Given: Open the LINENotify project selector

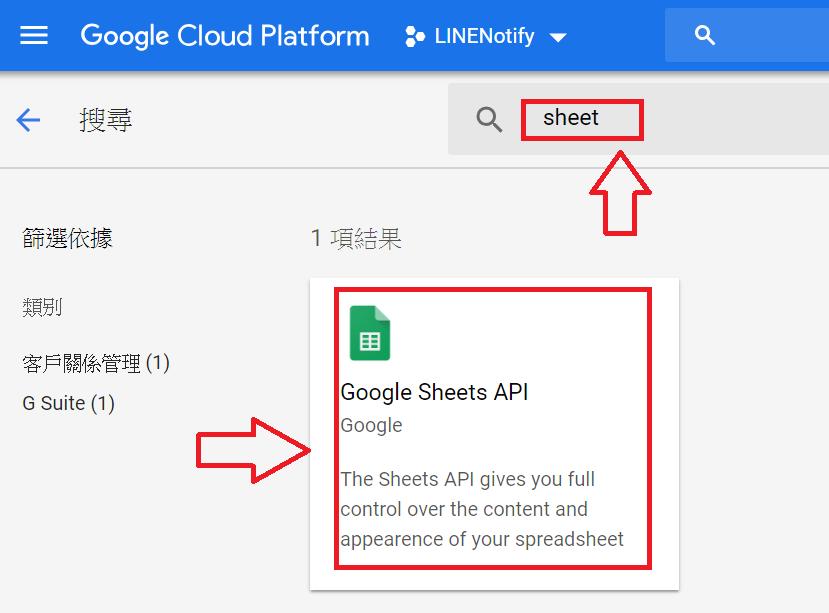Looking at the screenshot, I should [x=485, y=36].
